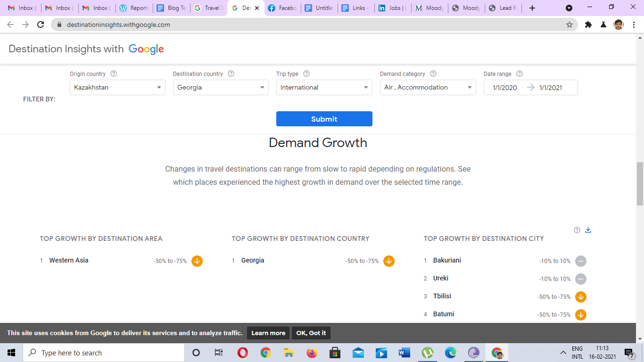Click the Date range help icon

pyautogui.click(x=520, y=74)
